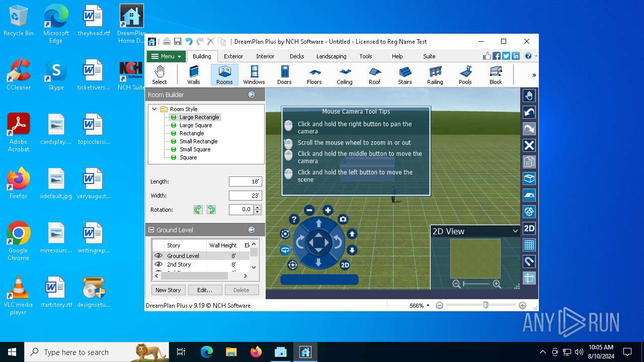Click the thumbs-up Like icon

coord(487,56)
